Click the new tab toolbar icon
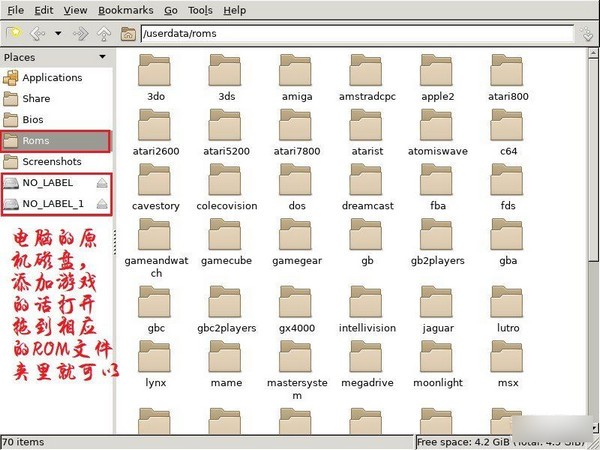Screen dimensions: 600x450 pyautogui.click(x=13, y=33)
